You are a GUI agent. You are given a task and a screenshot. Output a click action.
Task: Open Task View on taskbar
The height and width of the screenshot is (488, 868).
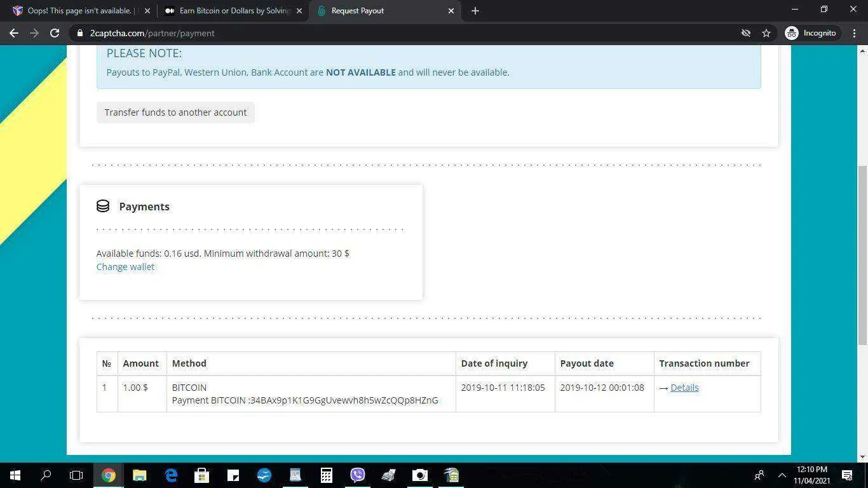[x=76, y=475]
